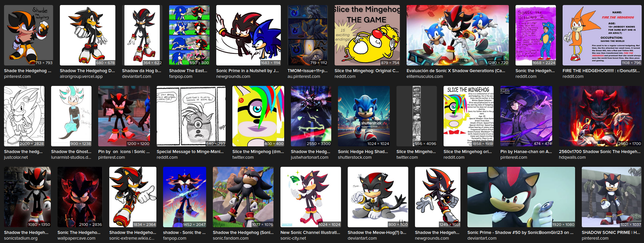Click 'Shadow the Meow-Hog(?) b...' title link
This screenshot has height=243, width=644.
tap(377, 233)
